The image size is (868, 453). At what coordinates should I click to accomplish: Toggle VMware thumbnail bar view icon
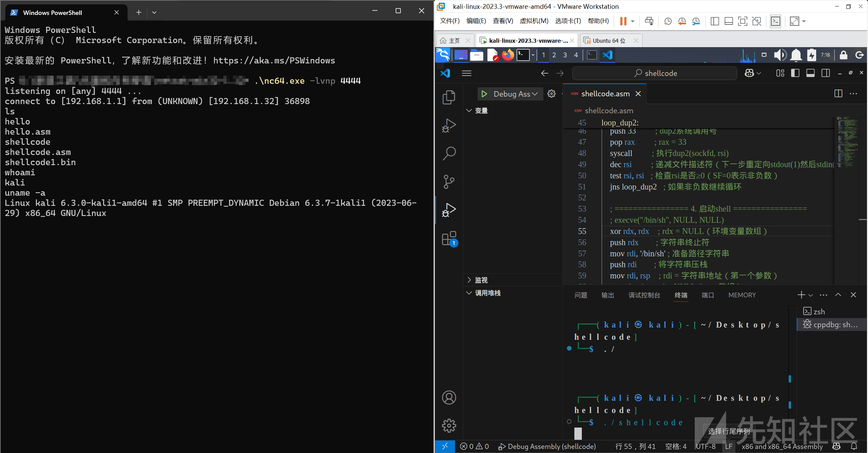(729, 21)
